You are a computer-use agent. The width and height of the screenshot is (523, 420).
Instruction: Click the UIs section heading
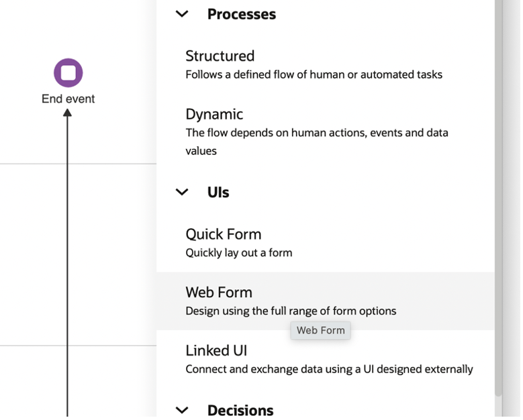(218, 193)
